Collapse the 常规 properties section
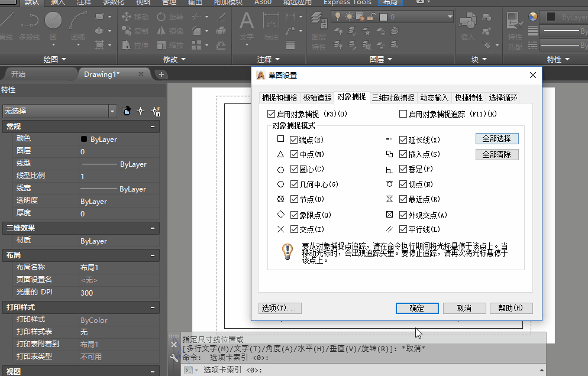The width and height of the screenshot is (588, 376). pyautogui.click(x=153, y=127)
